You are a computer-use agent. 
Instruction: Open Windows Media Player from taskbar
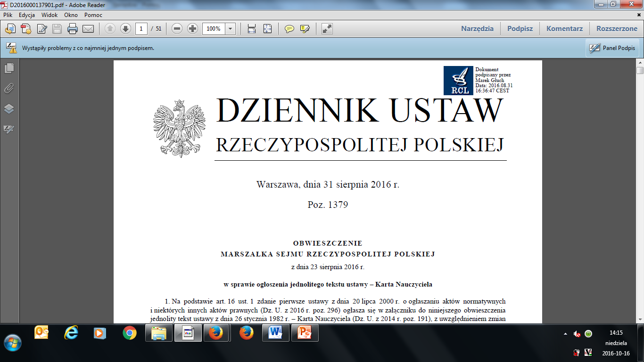pyautogui.click(x=100, y=333)
